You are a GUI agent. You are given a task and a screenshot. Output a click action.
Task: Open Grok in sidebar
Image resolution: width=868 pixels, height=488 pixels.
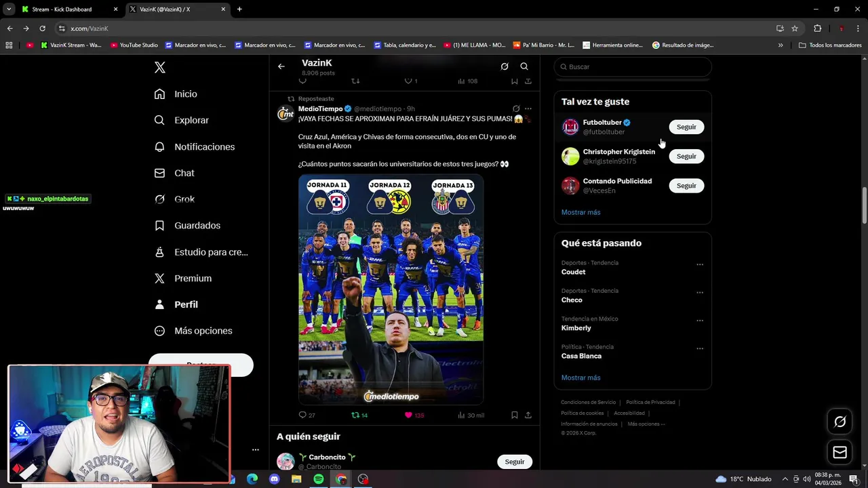[174, 199]
